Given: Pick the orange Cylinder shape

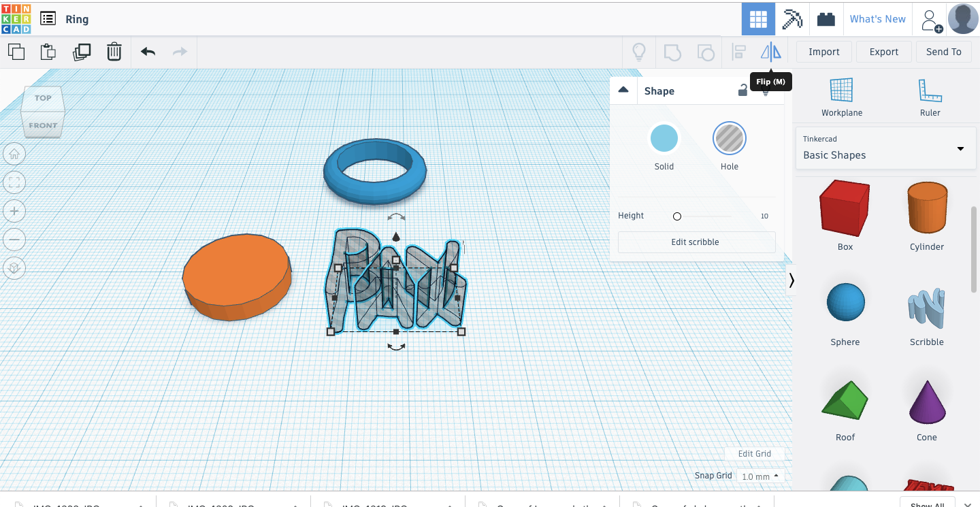Looking at the screenshot, I should point(927,208).
